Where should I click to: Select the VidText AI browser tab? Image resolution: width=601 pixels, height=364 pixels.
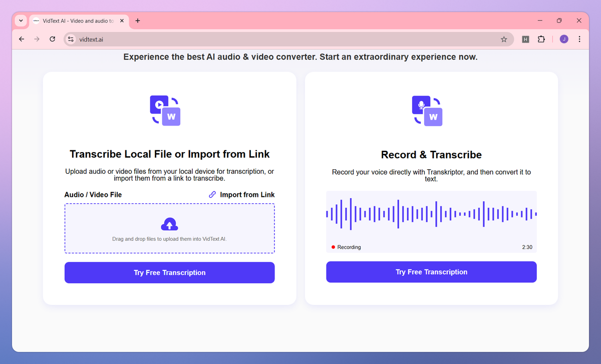pos(79,21)
